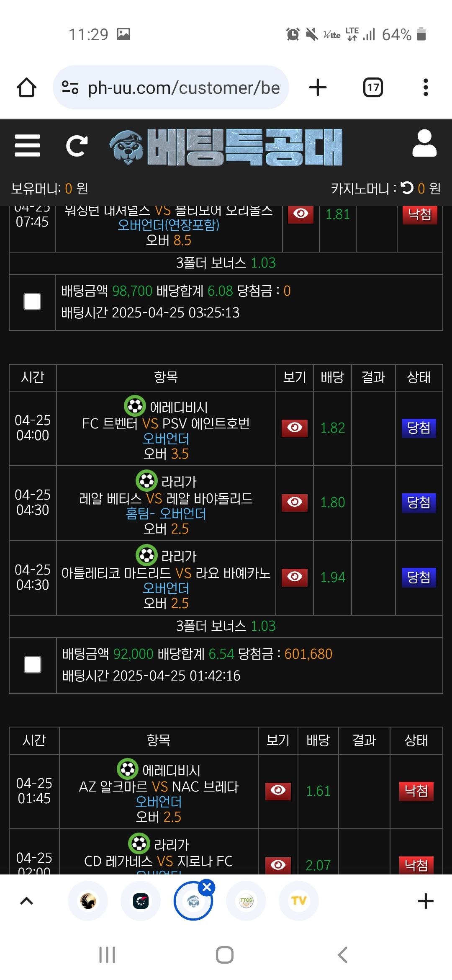The image size is (452, 980).
Task: Tap the ph-uu.com address bar
Action: [x=171, y=88]
